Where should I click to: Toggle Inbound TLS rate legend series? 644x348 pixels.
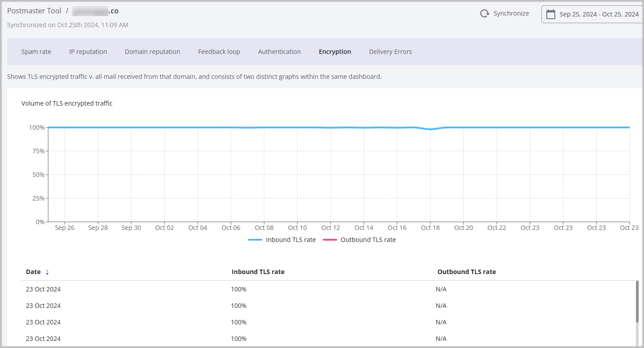point(282,240)
